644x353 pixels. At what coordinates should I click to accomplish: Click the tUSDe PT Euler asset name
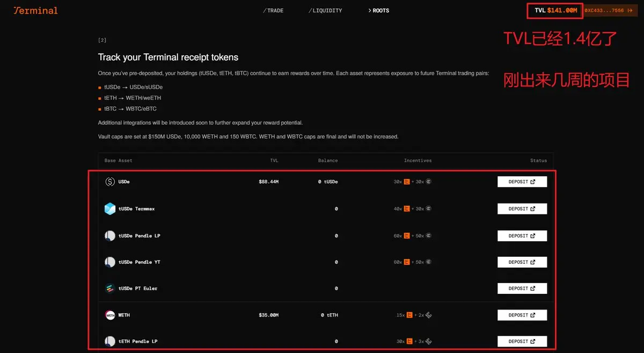pos(138,289)
